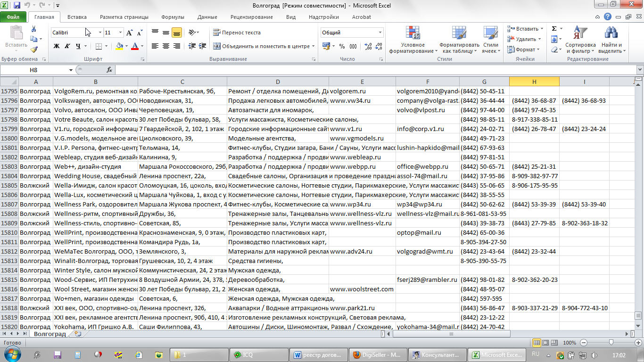The image size is (644, 362).
Task: Click the red font color A
Action: pyautogui.click(x=135, y=46)
